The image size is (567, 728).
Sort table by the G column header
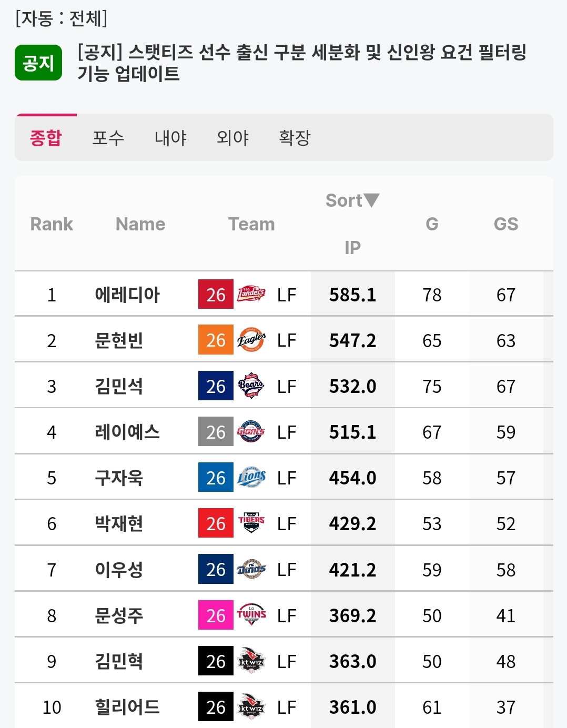pyautogui.click(x=432, y=224)
